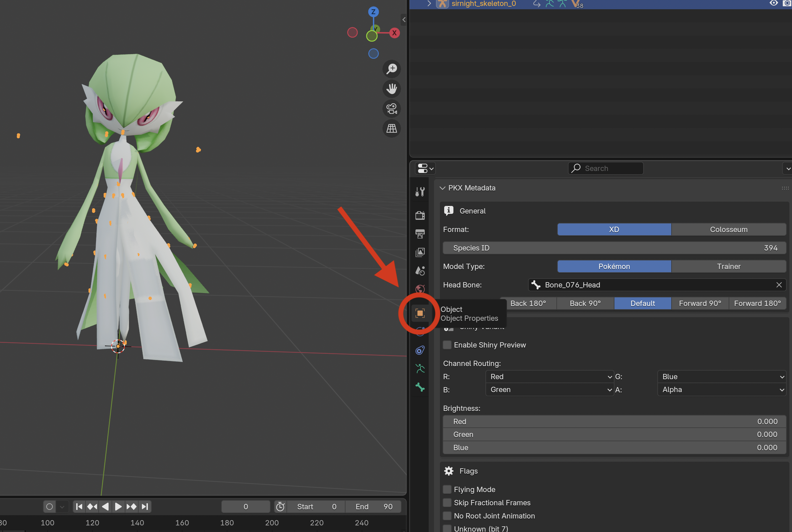
Task: Choose Back 90° orientation
Action: point(585,303)
